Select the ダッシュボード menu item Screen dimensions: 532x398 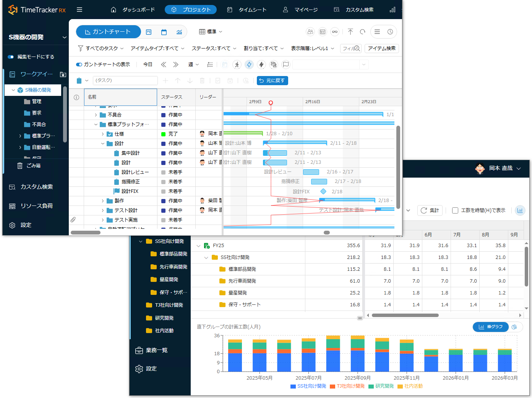pos(133,10)
